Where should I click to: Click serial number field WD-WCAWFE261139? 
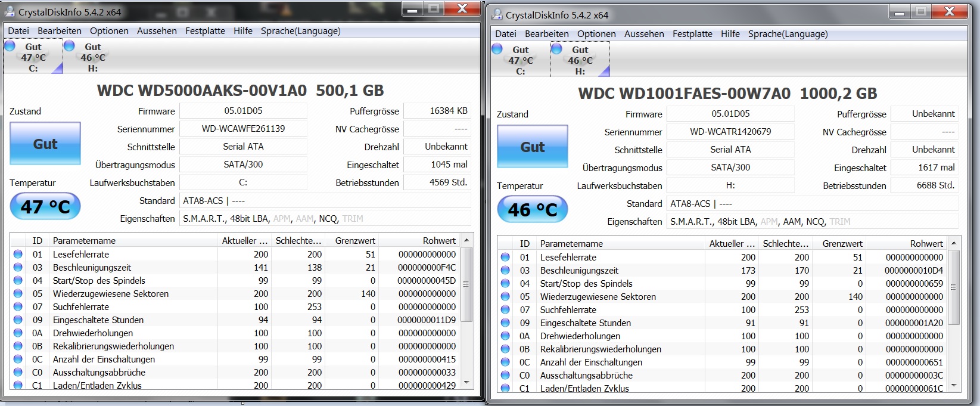pos(243,129)
